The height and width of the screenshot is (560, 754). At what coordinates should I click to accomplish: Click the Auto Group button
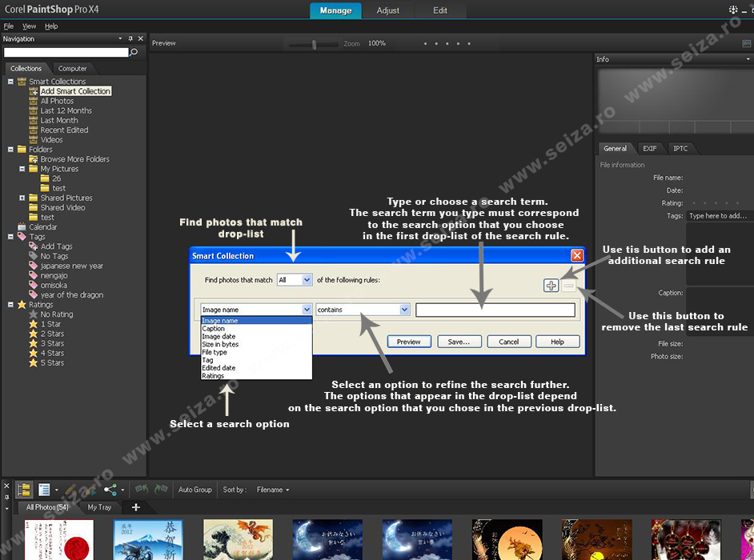[195, 490]
